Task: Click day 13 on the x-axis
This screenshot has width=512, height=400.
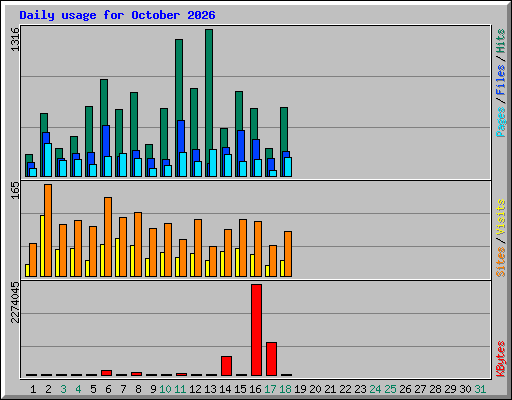Action: 210,389
